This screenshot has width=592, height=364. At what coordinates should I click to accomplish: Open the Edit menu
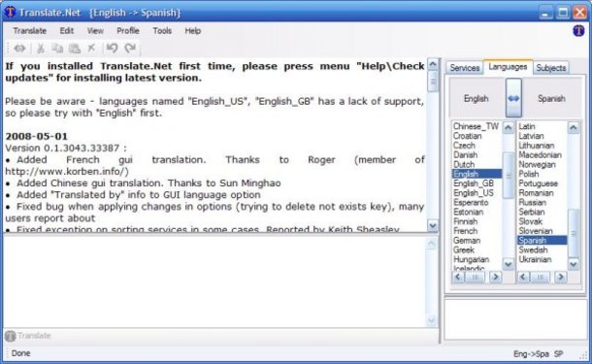pos(67,31)
